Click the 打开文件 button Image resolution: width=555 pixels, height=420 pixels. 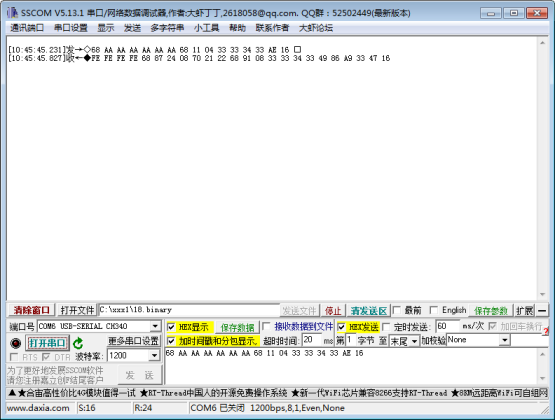click(x=77, y=310)
